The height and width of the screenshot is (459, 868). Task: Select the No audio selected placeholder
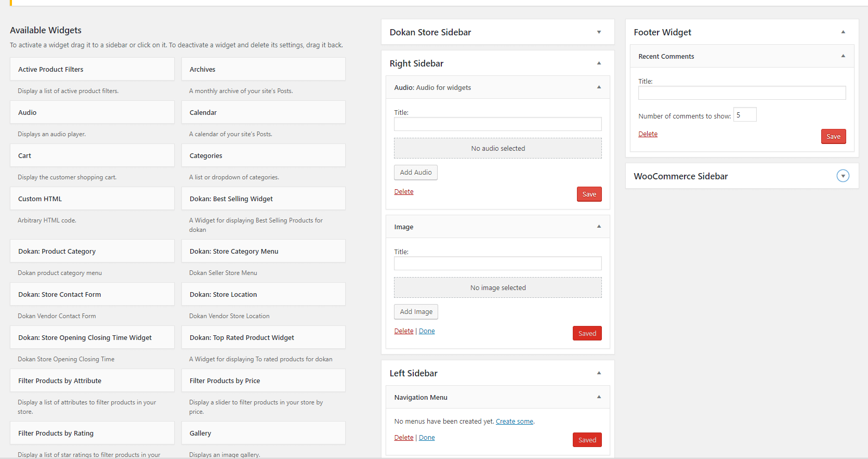click(497, 148)
